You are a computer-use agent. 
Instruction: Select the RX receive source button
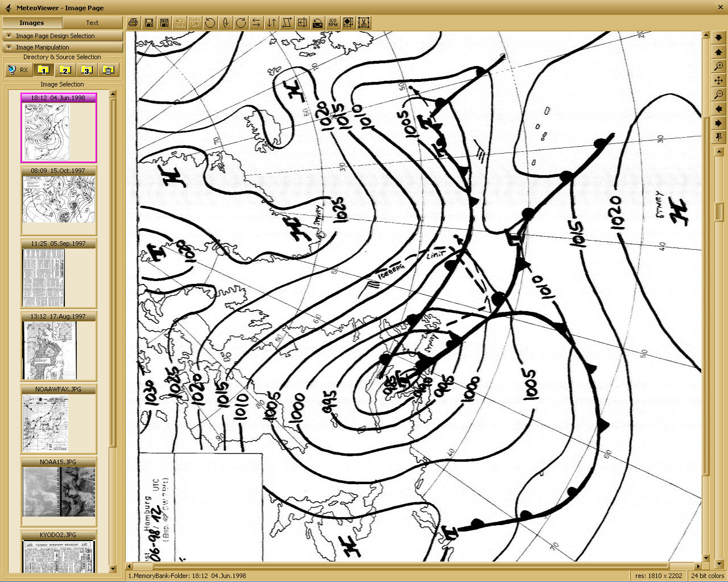coord(18,70)
